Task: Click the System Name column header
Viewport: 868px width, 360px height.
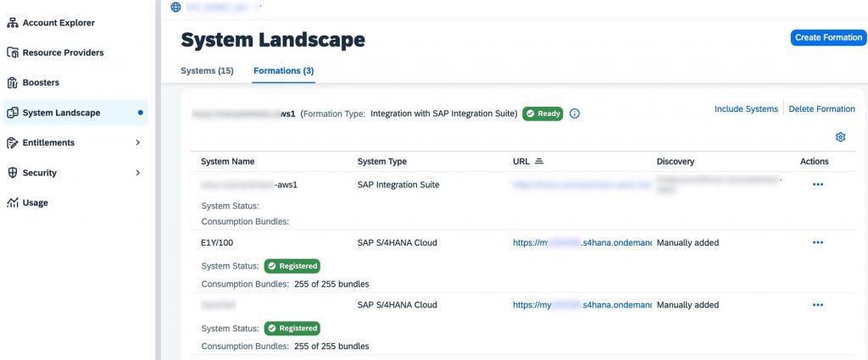Action: coord(227,162)
